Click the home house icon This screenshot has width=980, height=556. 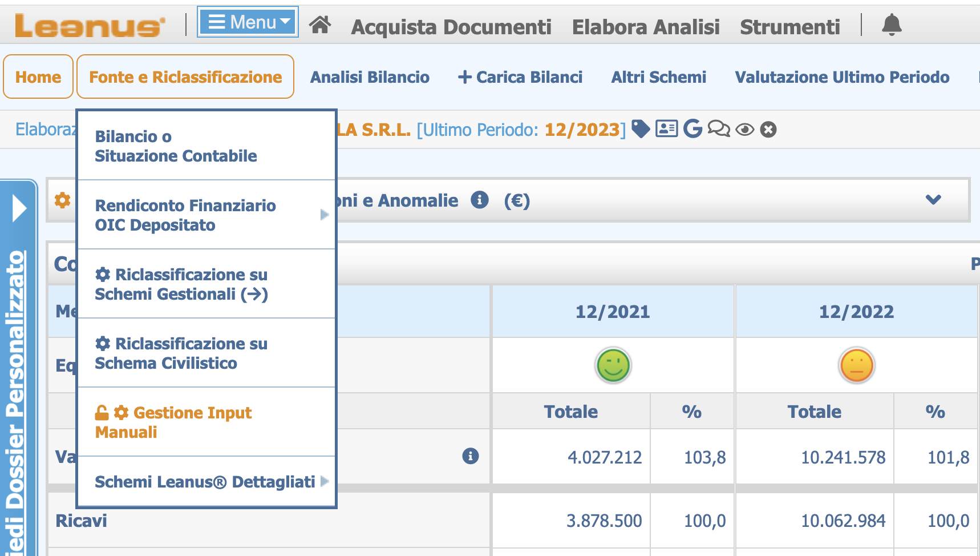tap(320, 24)
